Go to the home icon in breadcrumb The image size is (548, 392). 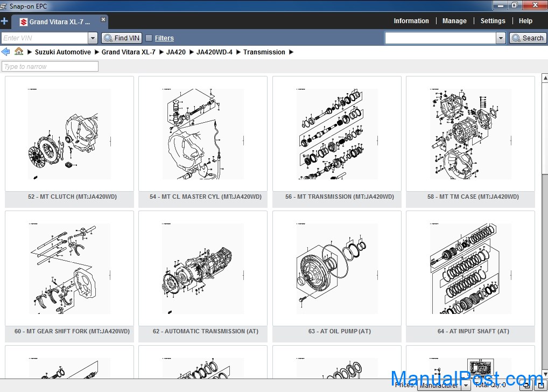coord(19,52)
